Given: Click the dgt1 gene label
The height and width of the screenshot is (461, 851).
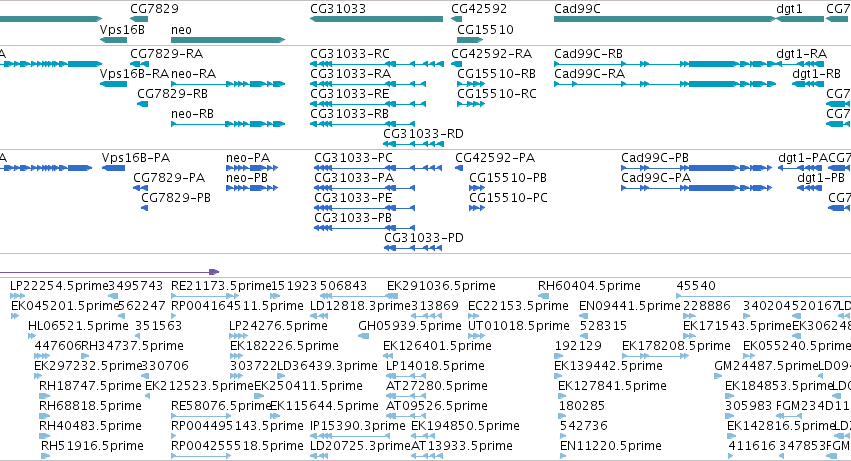Looking at the screenshot, I should point(789,9).
